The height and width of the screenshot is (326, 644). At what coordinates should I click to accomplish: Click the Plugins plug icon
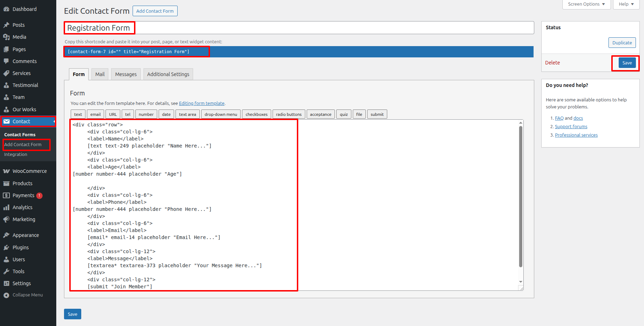tap(6, 247)
